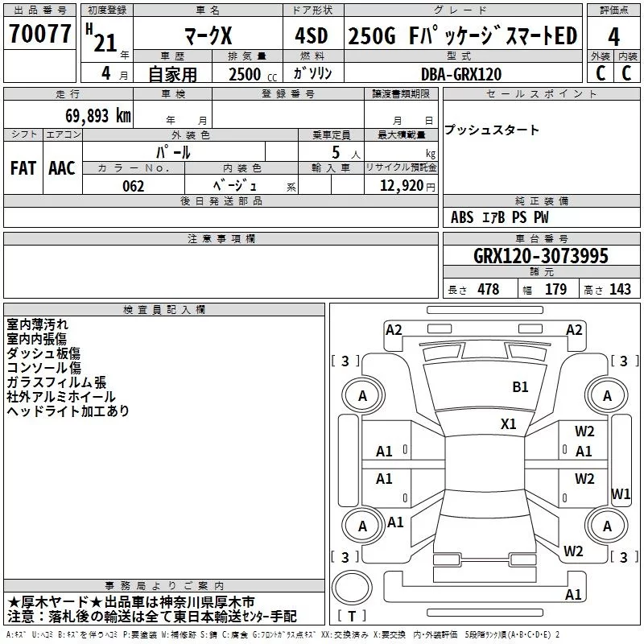644x644 pixels.
Task: Click the model code DBA-GRX120
Action: coord(461,74)
